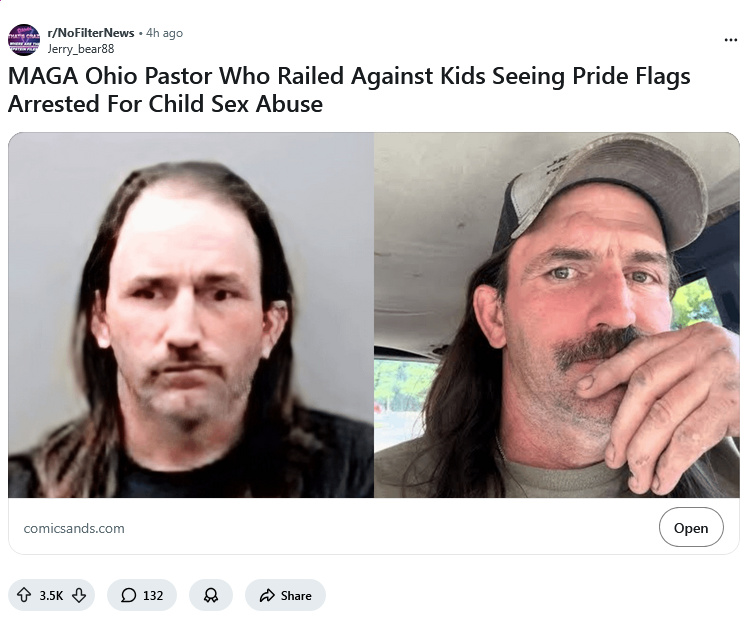Click the 3.5K vote score
This screenshot has height=619, width=748.
pyautogui.click(x=51, y=595)
